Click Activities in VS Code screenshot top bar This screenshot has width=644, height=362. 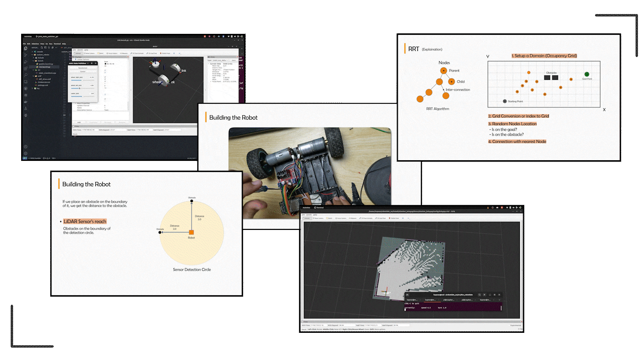click(28, 37)
